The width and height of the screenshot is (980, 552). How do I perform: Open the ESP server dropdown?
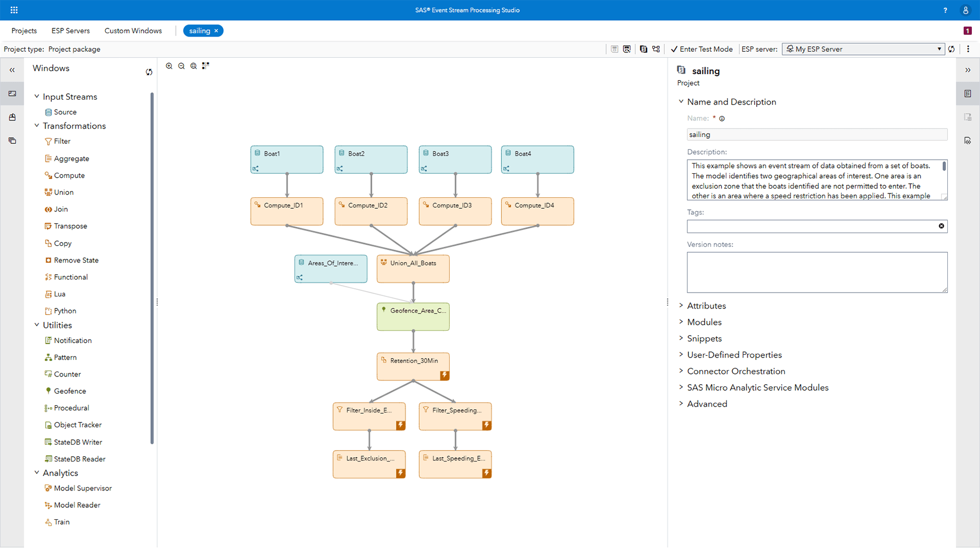point(863,49)
